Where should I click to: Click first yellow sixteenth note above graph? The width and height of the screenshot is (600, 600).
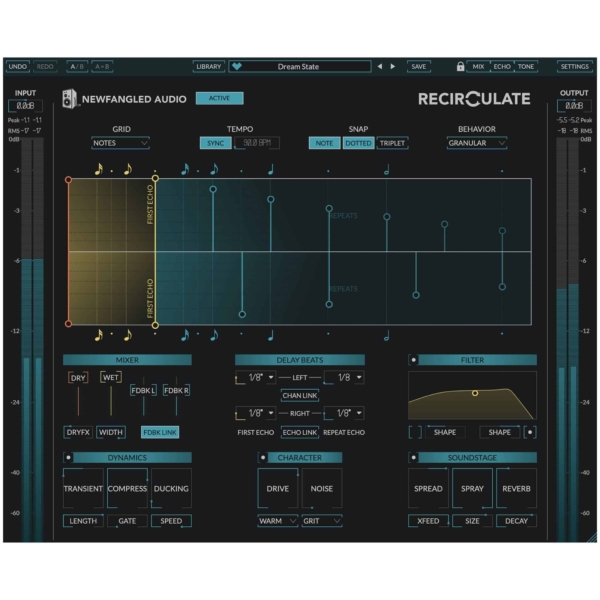pyautogui.click(x=99, y=169)
